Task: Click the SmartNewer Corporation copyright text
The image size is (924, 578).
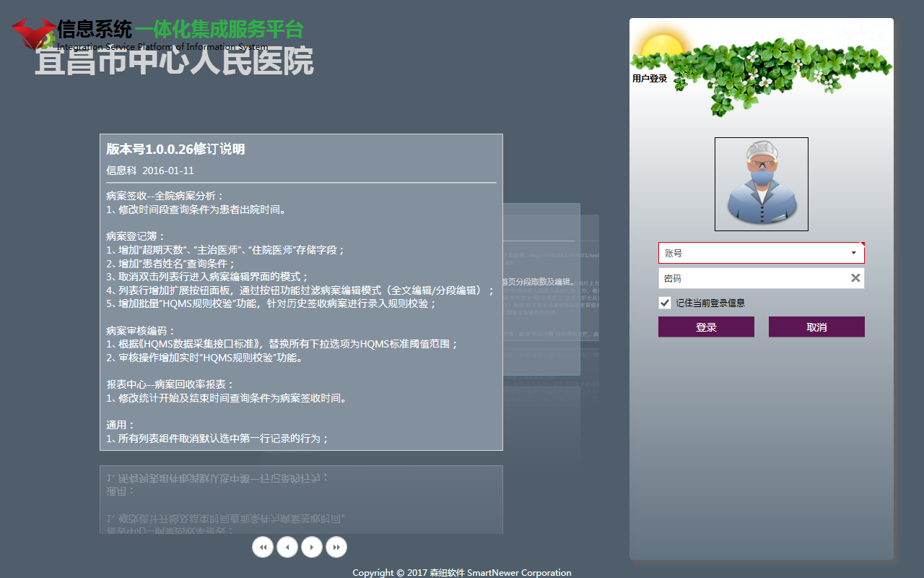Action: [462, 572]
